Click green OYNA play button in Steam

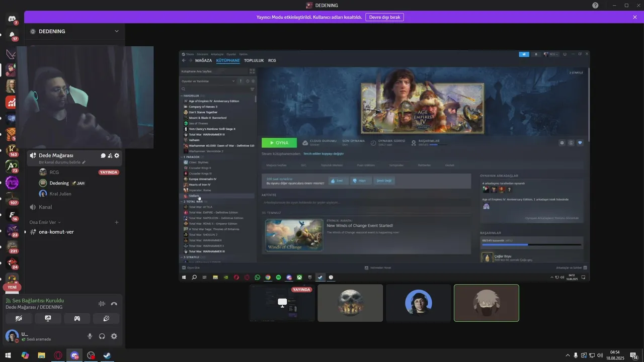coord(279,143)
